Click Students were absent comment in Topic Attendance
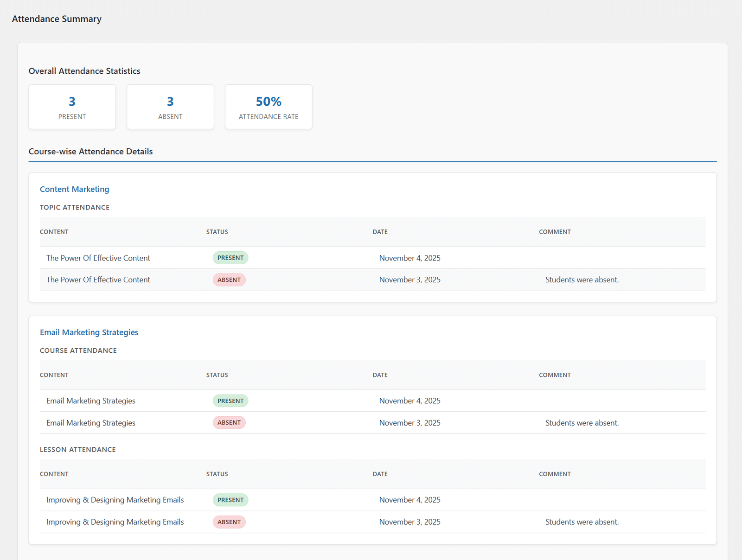 click(582, 280)
